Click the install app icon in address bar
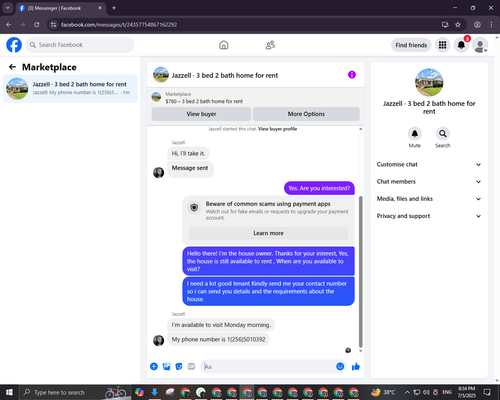 pyautogui.click(x=445, y=25)
